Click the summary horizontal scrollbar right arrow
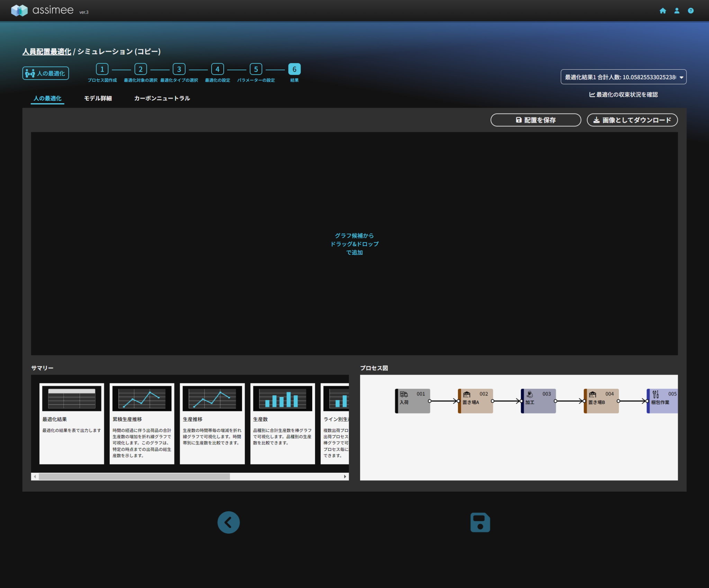The image size is (709, 588). click(x=345, y=476)
